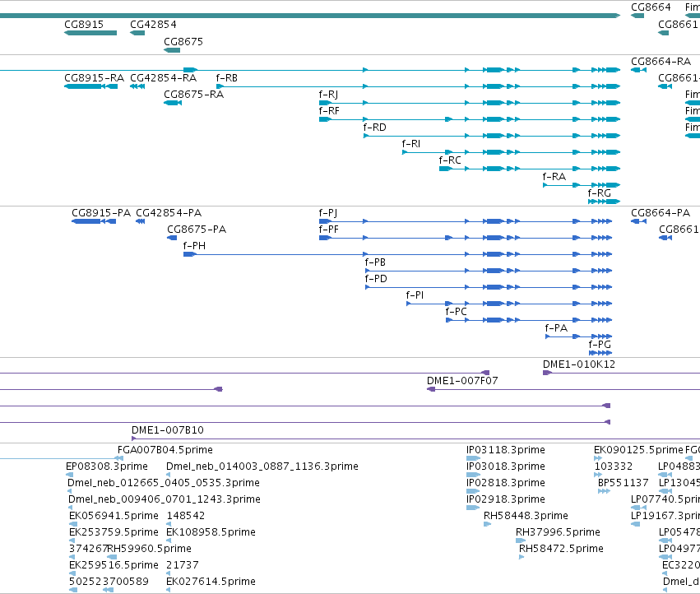The width and height of the screenshot is (700, 594).
Task: Select the EP08308.3prime EST label
Action: pyautogui.click(x=107, y=466)
